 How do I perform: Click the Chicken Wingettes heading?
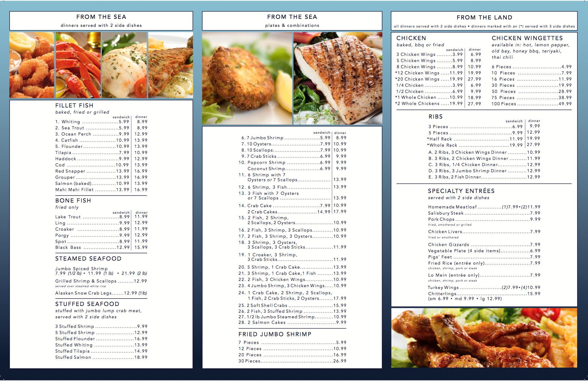point(527,38)
